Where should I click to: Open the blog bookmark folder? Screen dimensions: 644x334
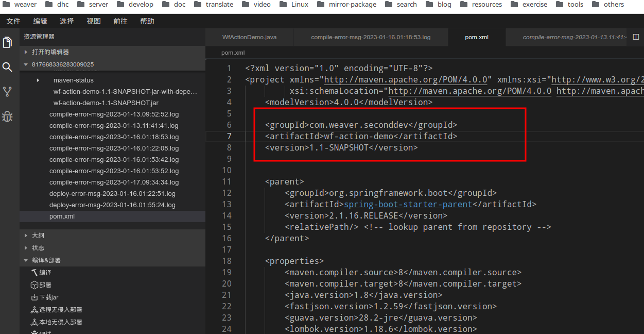(x=438, y=5)
